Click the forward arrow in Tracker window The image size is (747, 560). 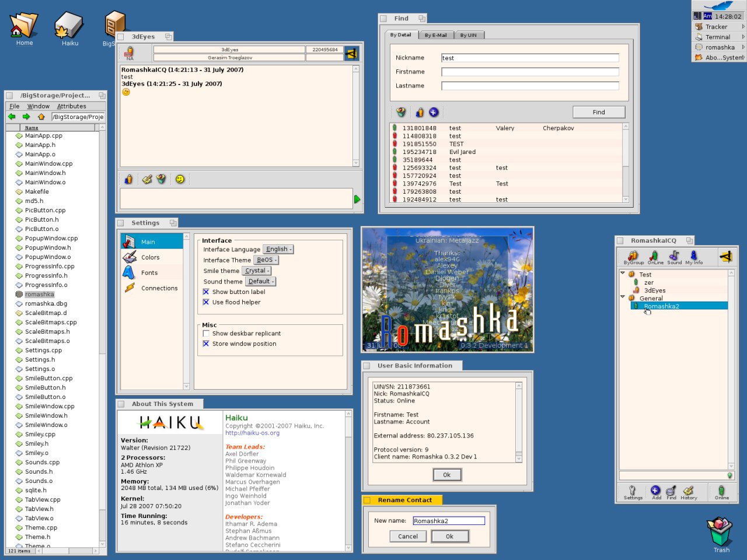[26, 117]
